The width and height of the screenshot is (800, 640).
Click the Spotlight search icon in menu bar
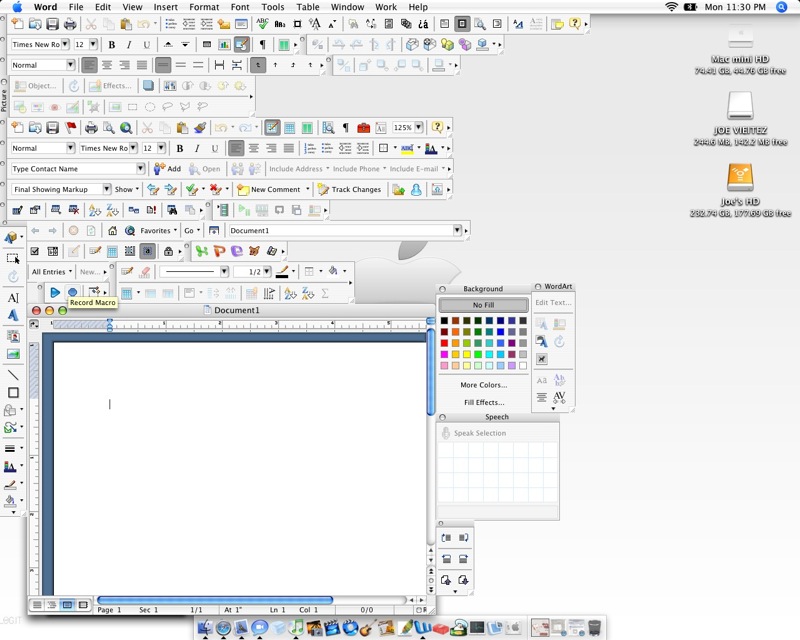pyautogui.click(x=781, y=7)
